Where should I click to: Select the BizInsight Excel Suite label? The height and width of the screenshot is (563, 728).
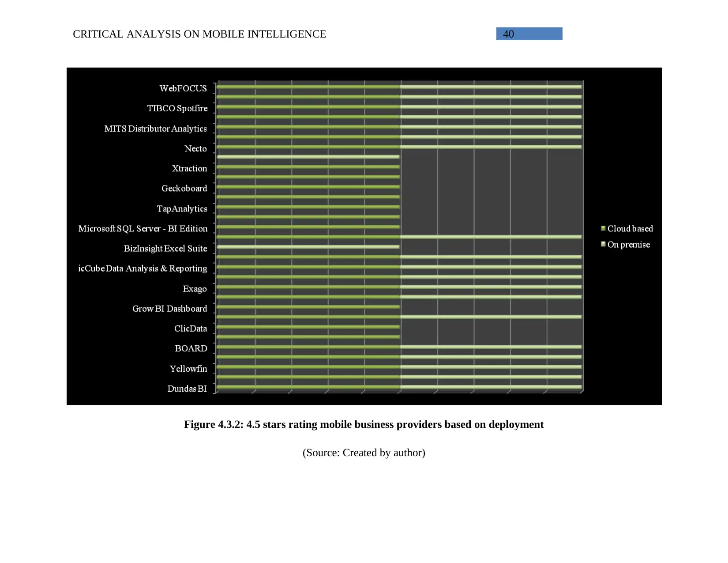pyautogui.click(x=165, y=248)
